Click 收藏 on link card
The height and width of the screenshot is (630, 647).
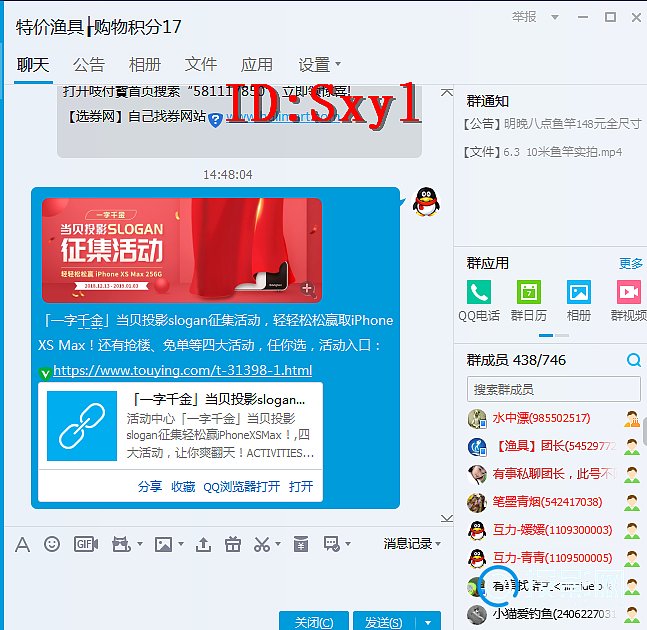pyautogui.click(x=183, y=486)
